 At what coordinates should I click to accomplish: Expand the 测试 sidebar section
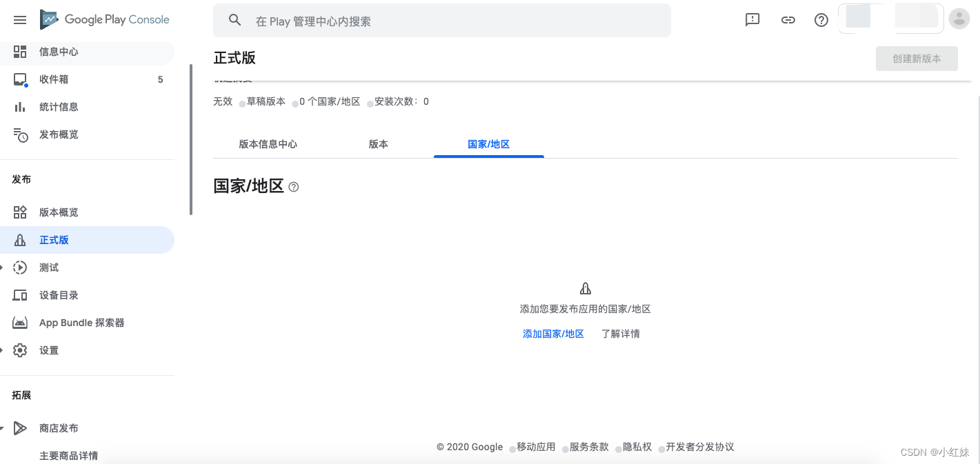pyautogui.click(x=48, y=267)
